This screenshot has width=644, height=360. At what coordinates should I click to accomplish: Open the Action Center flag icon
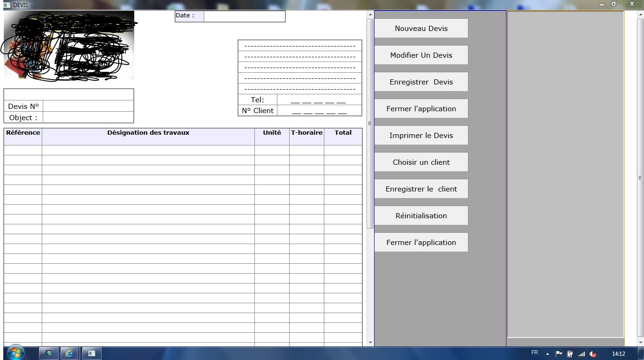tap(559, 354)
